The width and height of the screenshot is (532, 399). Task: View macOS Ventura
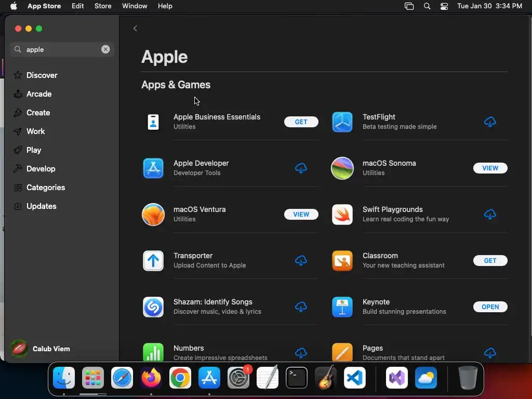tap(301, 215)
